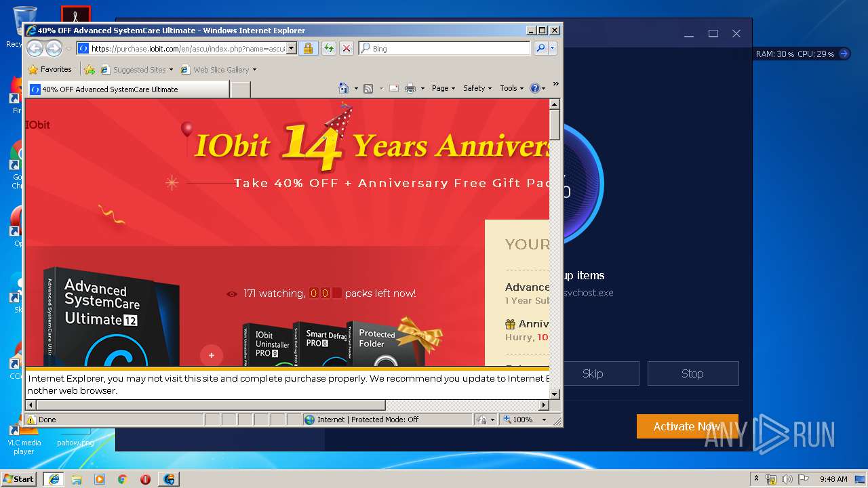
Task: Open the Page menu
Action: click(443, 88)
